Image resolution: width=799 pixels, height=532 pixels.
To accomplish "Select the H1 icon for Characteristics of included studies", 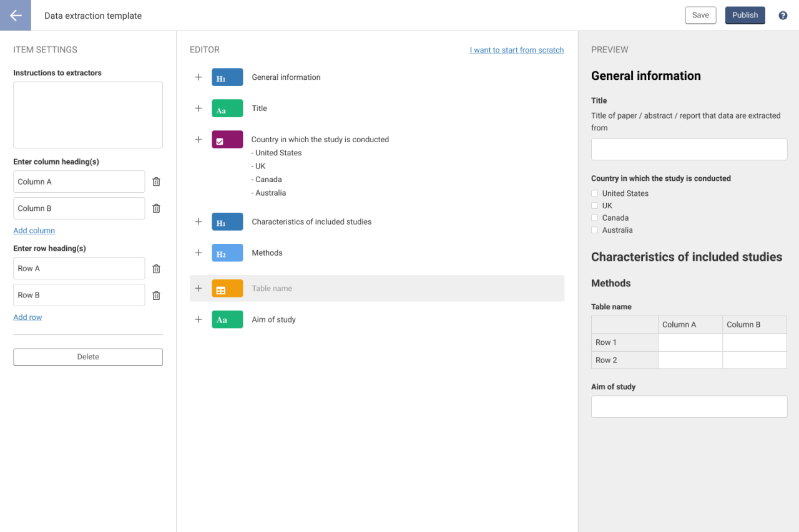I will point(227,222).
